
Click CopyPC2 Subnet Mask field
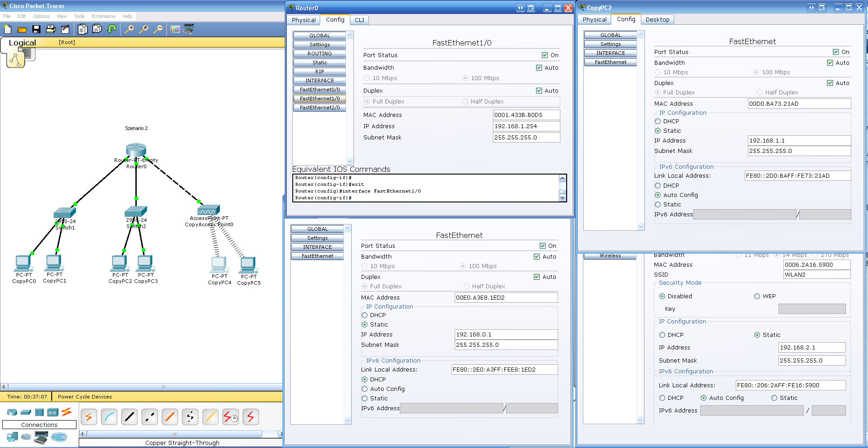799,151
